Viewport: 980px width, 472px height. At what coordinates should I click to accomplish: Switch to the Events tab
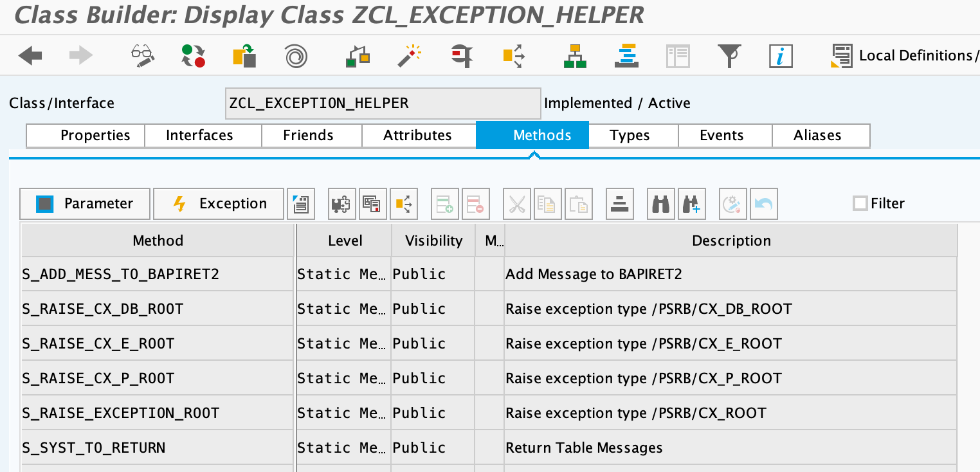pos(725,136)
